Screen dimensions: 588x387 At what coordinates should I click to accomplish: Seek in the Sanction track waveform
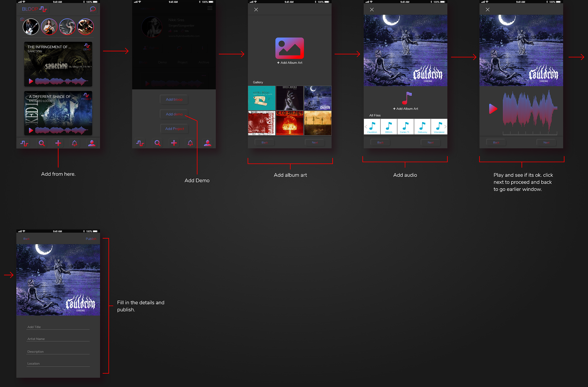click(x=62, y=81)
